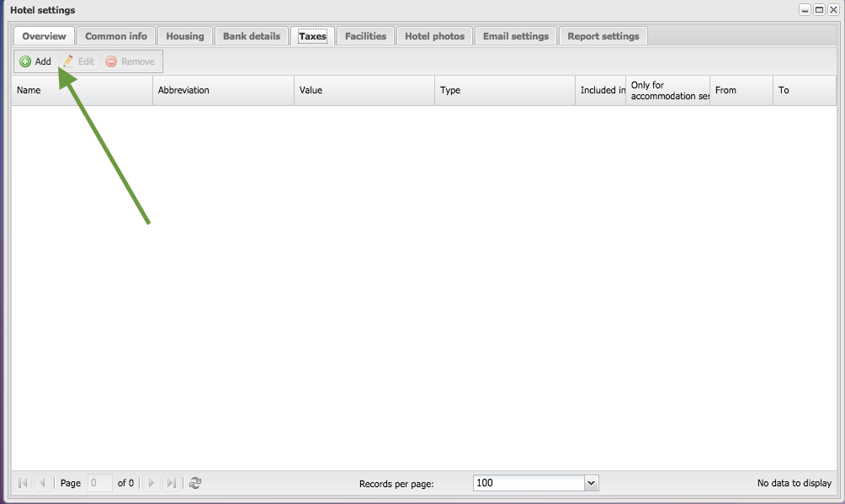
Task: Click the previous page arrow icon
Action: pyautogui.click(x=42, y=482)
